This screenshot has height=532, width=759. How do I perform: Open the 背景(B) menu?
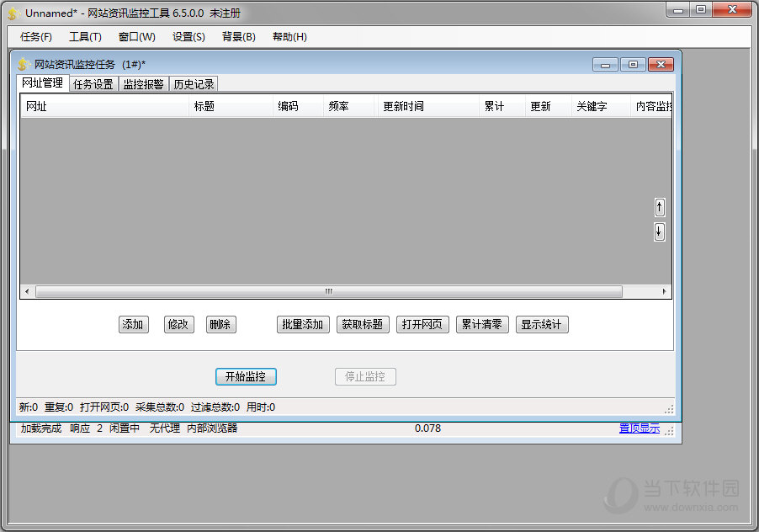click(x=239, y=37)
